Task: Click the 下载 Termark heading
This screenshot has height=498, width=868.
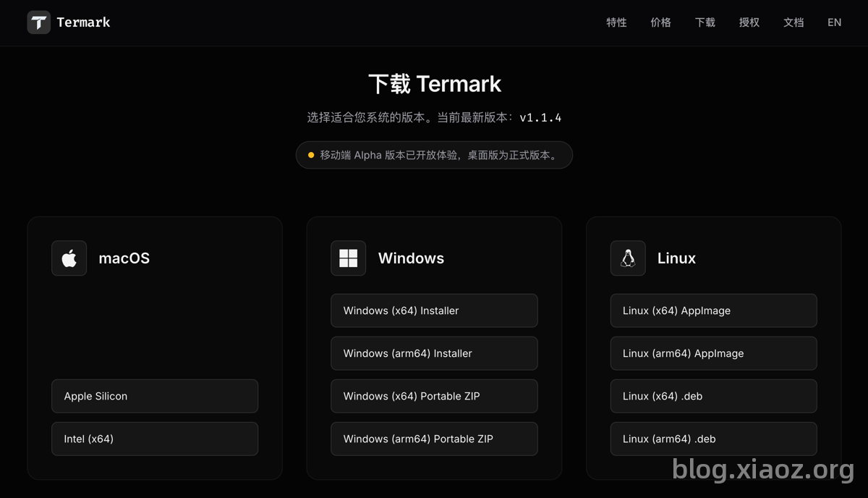Action: (x=435, y=84)
